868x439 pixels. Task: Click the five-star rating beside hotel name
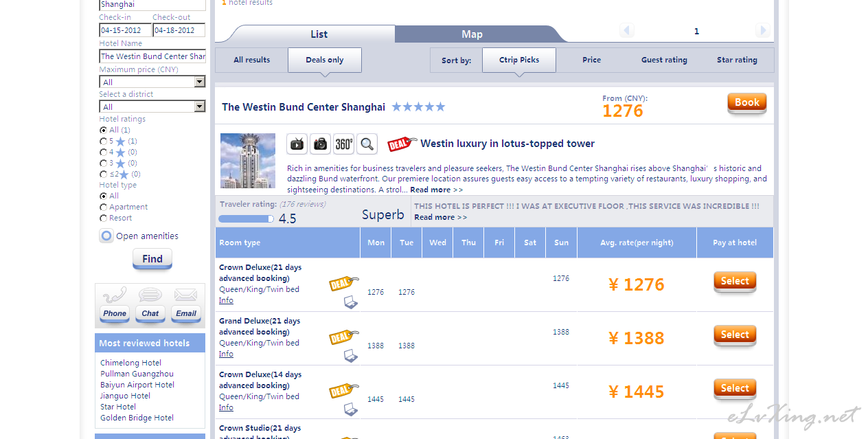[418, 107]
